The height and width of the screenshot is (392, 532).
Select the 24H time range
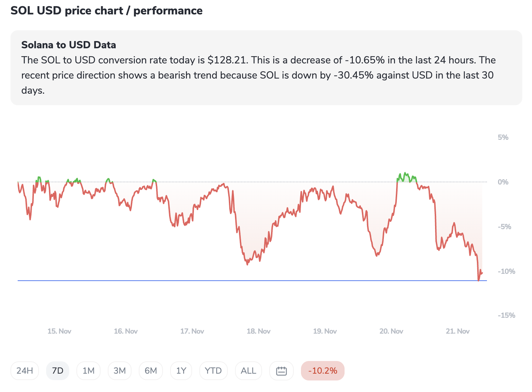tap(25, 371)
